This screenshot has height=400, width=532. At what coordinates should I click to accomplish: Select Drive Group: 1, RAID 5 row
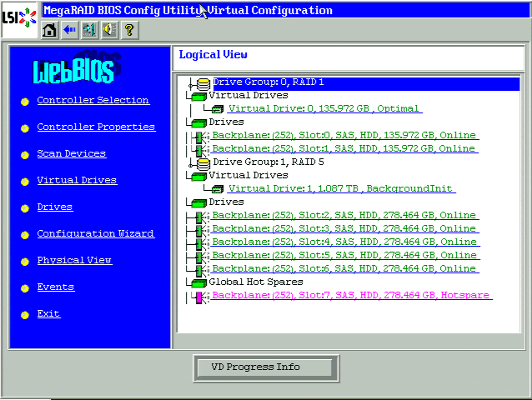tap(269, 162)
